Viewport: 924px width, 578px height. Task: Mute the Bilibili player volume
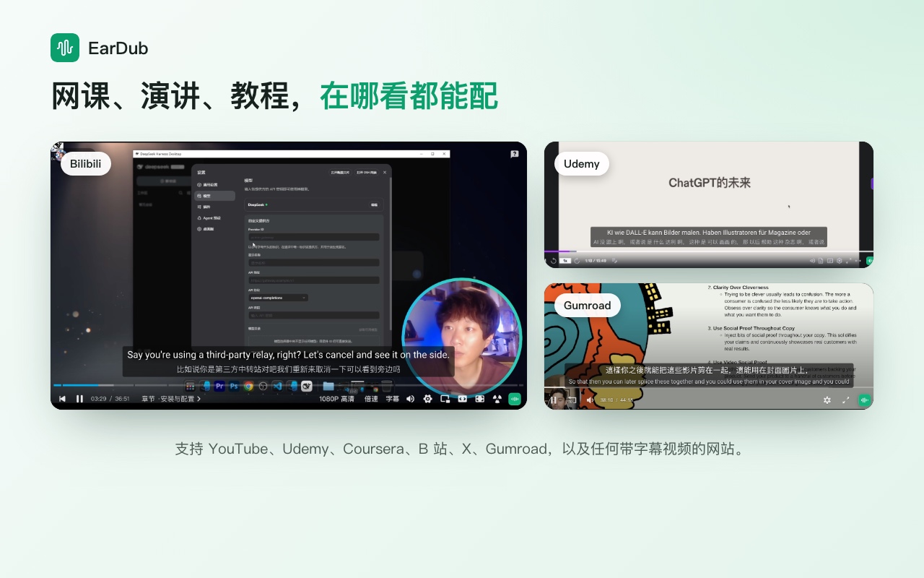[410, 399]
